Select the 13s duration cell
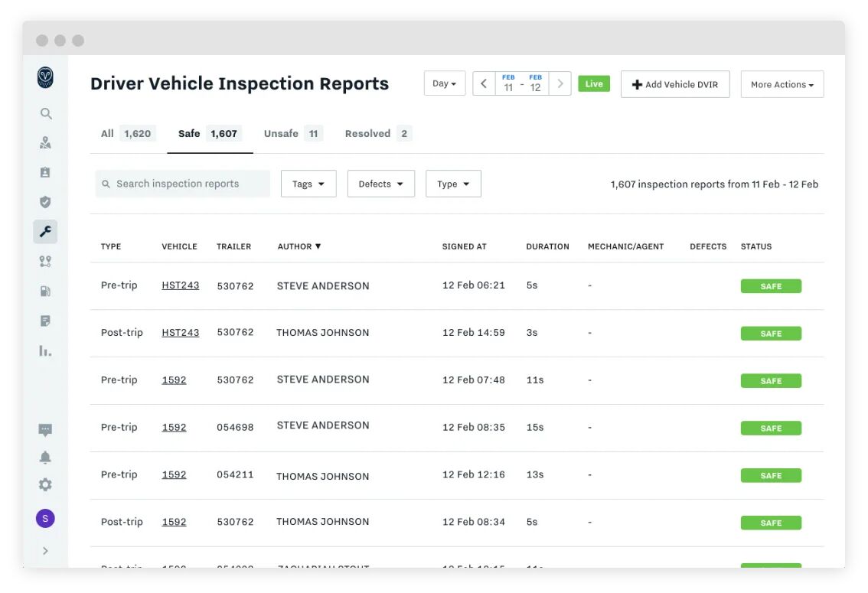The height and width of the screenshot is (593, 868). tap(535, 474)
